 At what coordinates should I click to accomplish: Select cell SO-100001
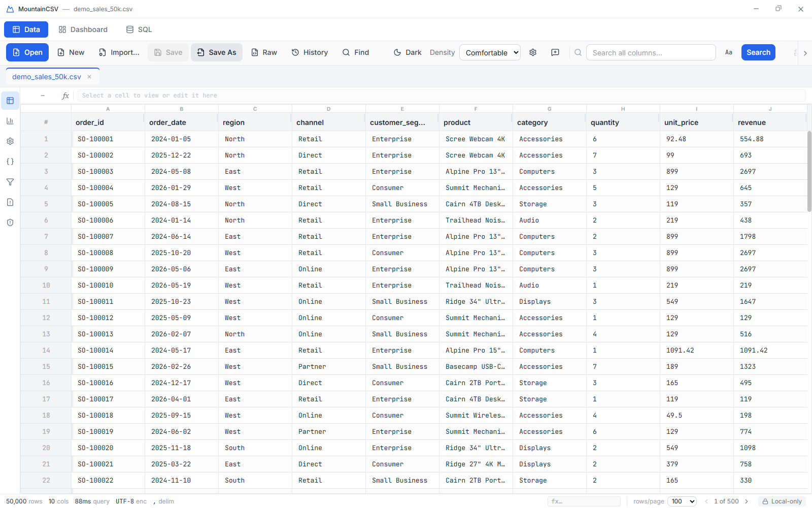coord(108,139)
